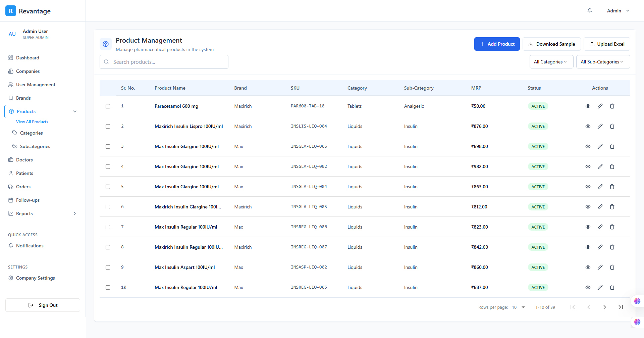Click edit pencil for Paracetamol 600 mg
644x338 pixels.
pos(600,106)
